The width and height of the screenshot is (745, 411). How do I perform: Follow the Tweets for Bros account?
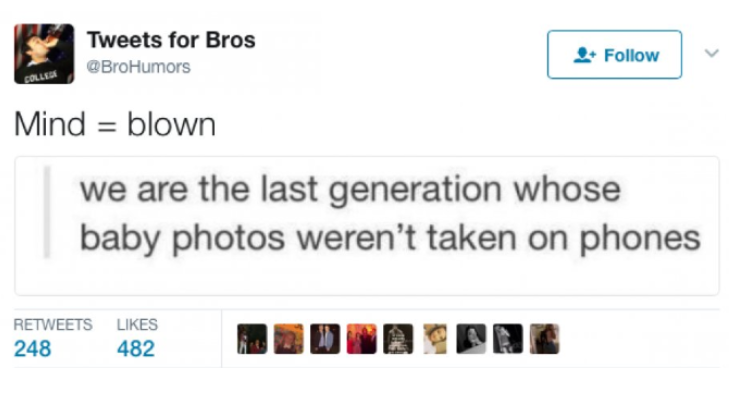[x=614, y=55]
